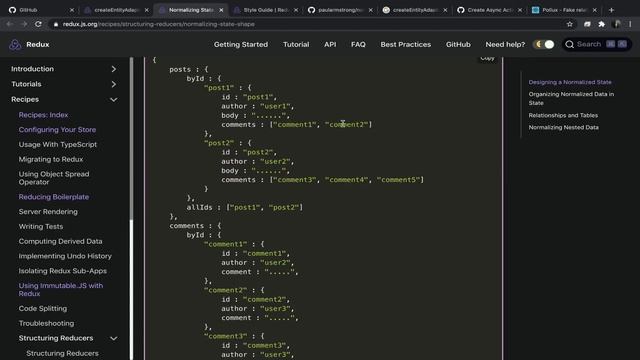Close the Style Guide tab
Image resolution: width=640 pixels, height=360 pixels.
pos(296,10)
